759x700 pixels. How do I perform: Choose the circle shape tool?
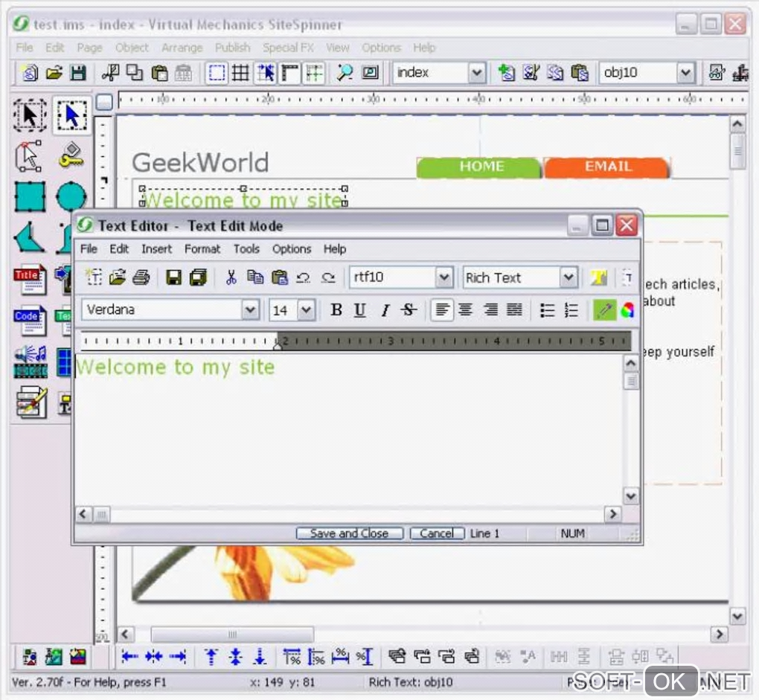(x=71, y=196)
